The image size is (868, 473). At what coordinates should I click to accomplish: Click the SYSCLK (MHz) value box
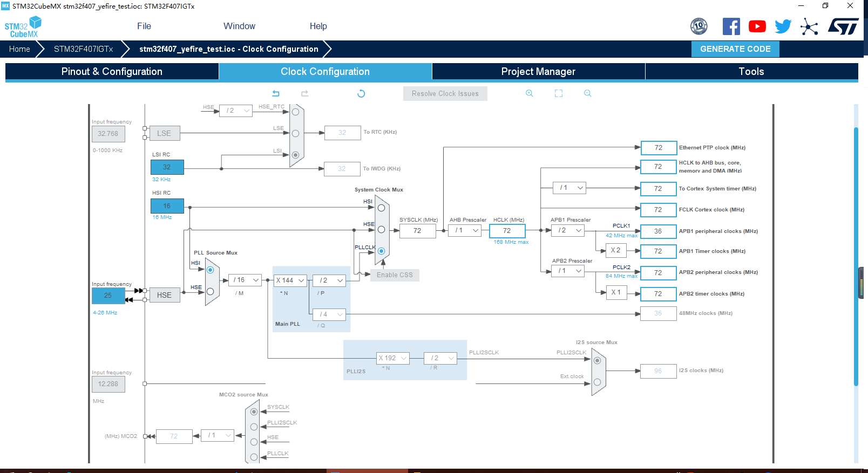point(417,231)
